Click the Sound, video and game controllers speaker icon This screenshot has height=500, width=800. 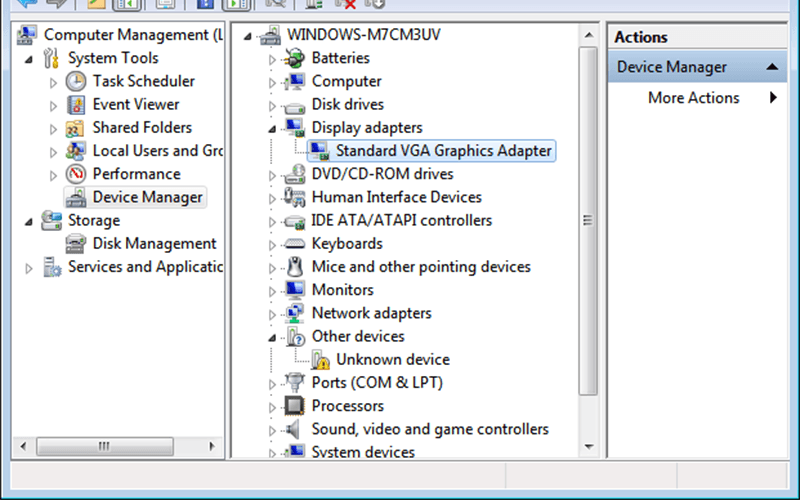tap(293, 429)
